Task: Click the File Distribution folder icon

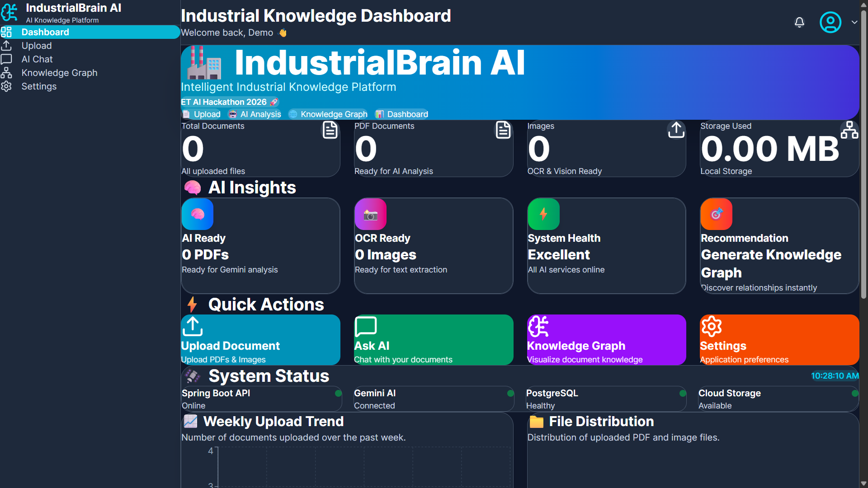Action: 537,422
